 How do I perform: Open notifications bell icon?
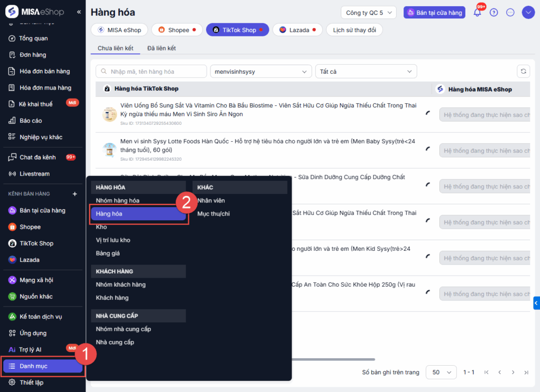477,13
